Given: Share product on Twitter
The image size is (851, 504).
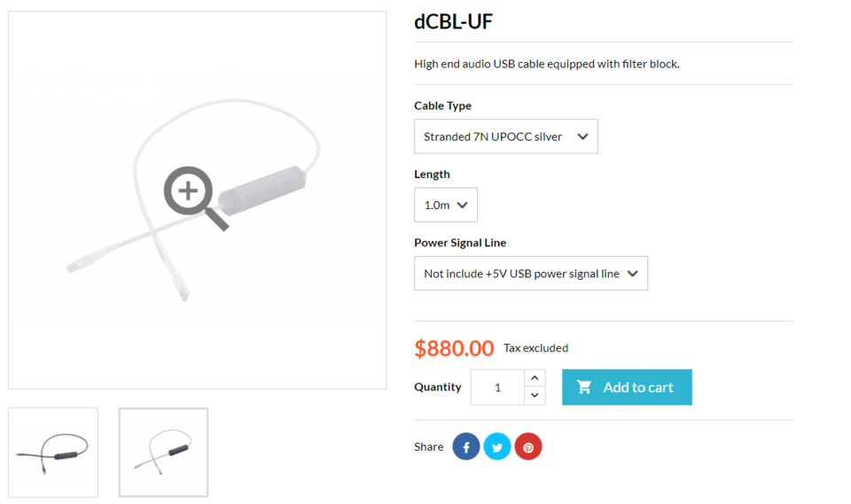Looking at the screenshot, I should pyautogui.click(x=497, y=446).
